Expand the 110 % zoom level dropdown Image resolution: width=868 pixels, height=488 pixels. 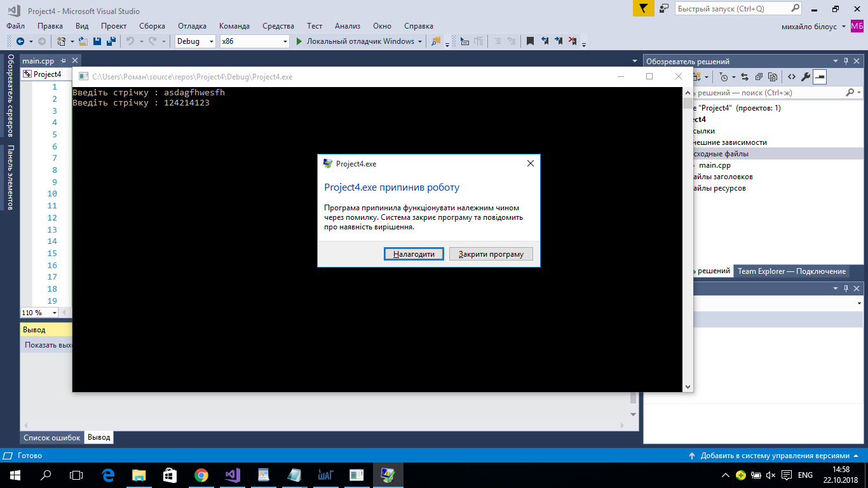click(54, 313)
